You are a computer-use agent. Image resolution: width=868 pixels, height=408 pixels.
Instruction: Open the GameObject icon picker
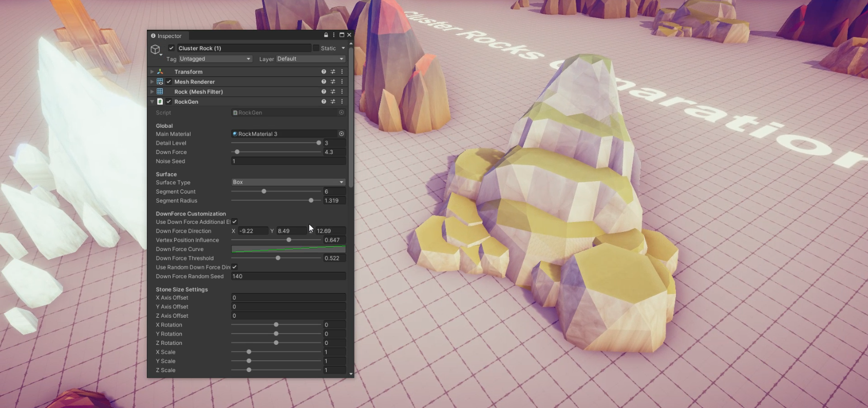[x=156, y=50]
